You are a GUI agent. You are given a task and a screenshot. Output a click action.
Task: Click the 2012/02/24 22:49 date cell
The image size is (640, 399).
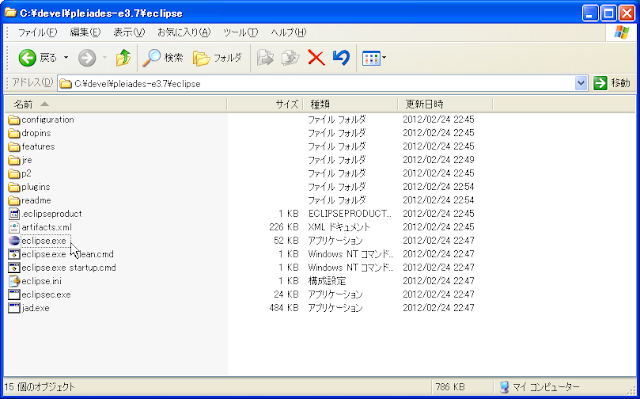pyautogui.click(x=438, y=160)
